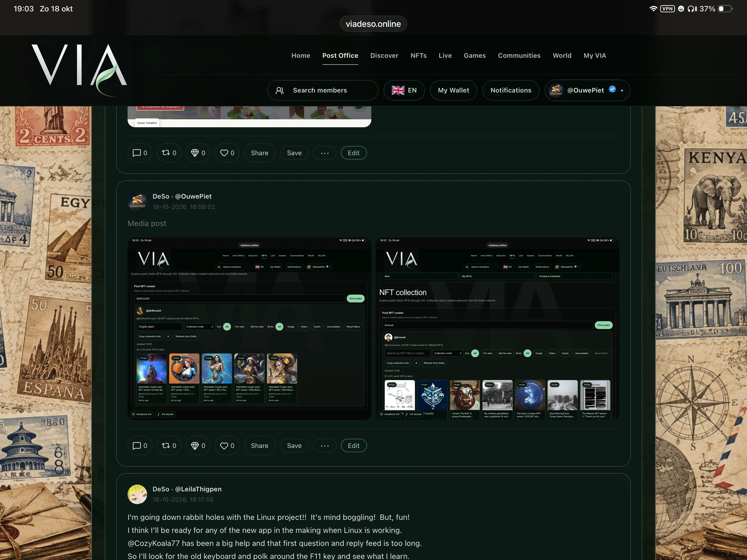
Task: Open the NFTs section
Action: pyautogui.click(x=418, y=56)
